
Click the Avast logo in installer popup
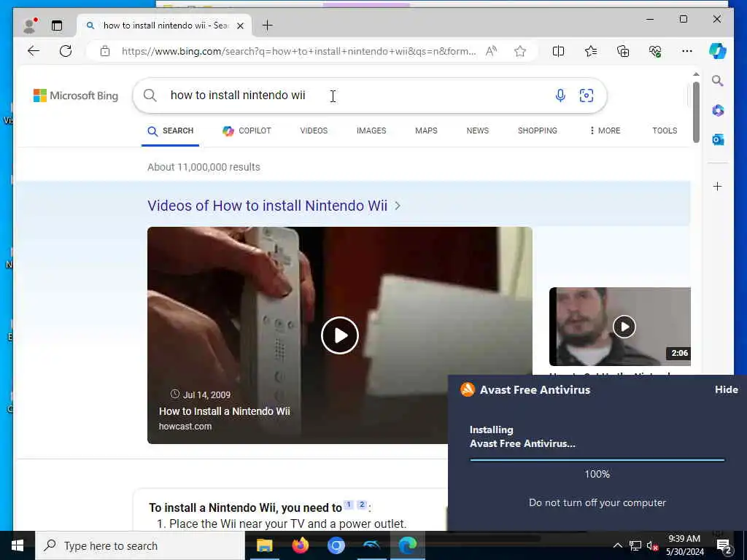point(468,389)
